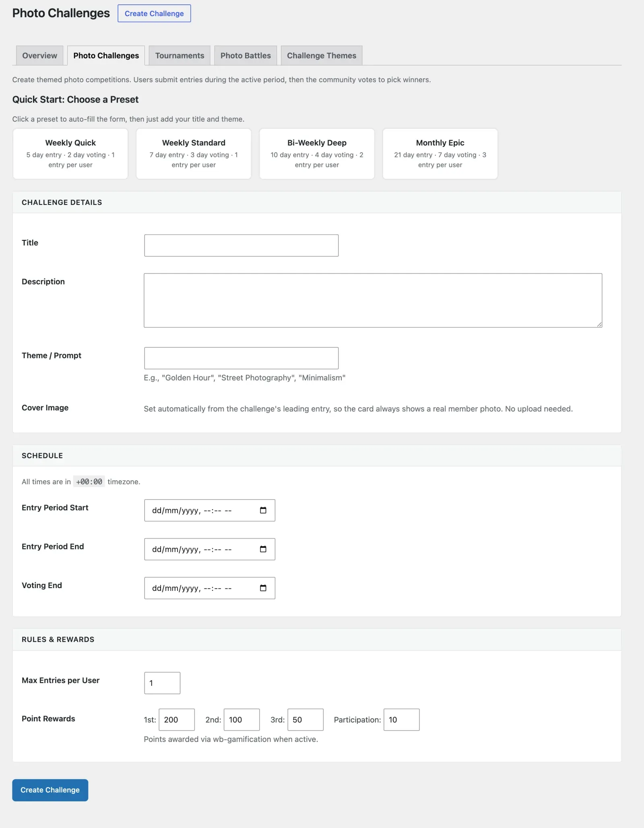Click the Rules & Rewards section header

[317, 640]
